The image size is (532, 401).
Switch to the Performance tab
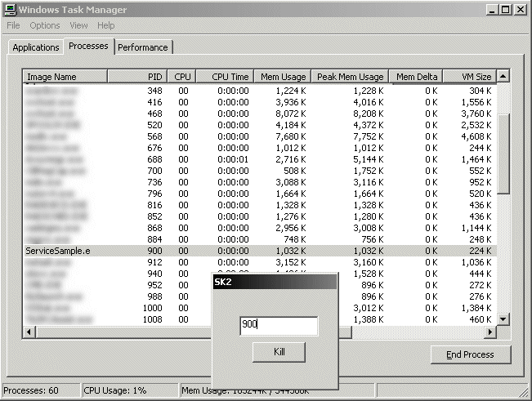(x=143, y=47)
